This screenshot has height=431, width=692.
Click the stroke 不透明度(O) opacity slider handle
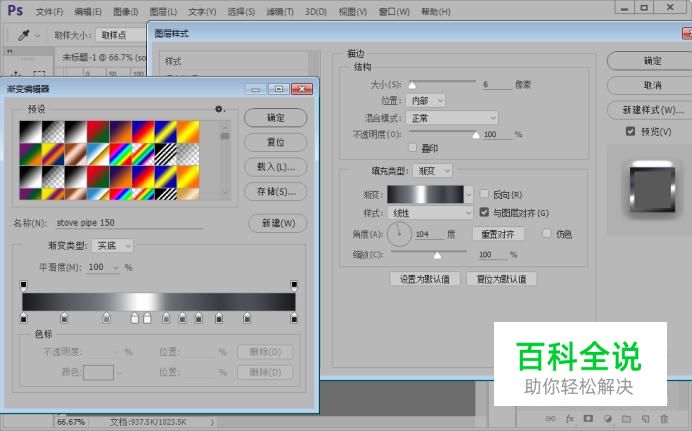pos(476,135)
